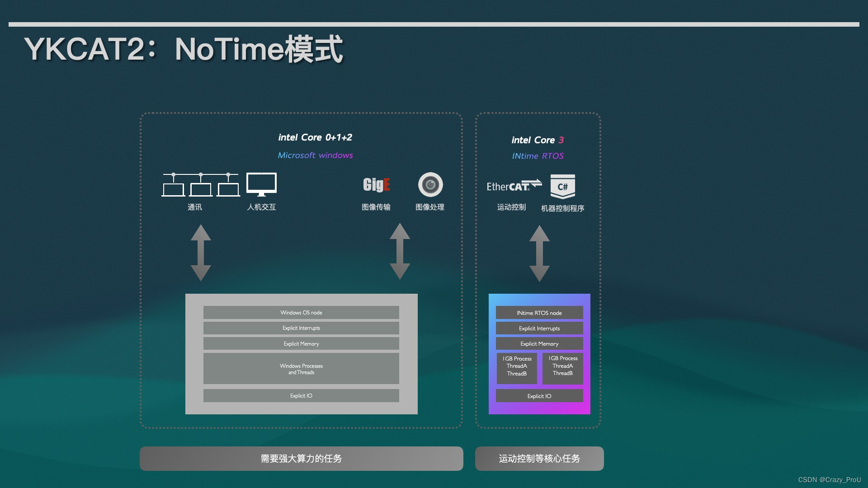Click the camera lens icon above 图像处理

click(430, 184)
